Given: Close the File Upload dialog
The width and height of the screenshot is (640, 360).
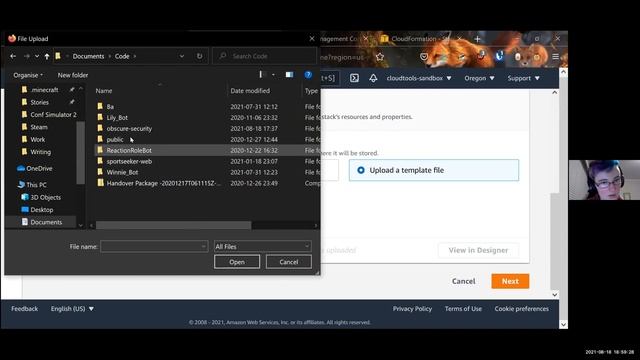Looking at the screenshot, I should [x=312, y=38].
